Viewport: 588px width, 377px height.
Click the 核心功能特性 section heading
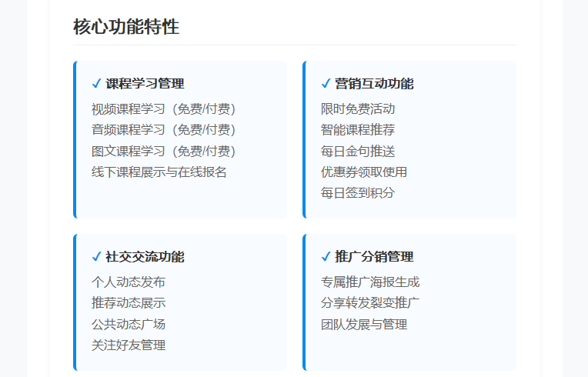coord(126,27)
